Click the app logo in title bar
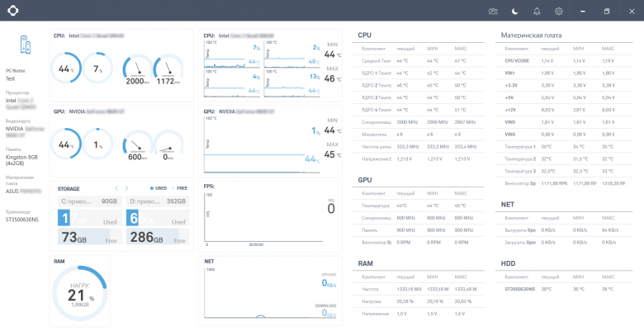This screenshot has height=331, width=644. (x=12, y=11)
